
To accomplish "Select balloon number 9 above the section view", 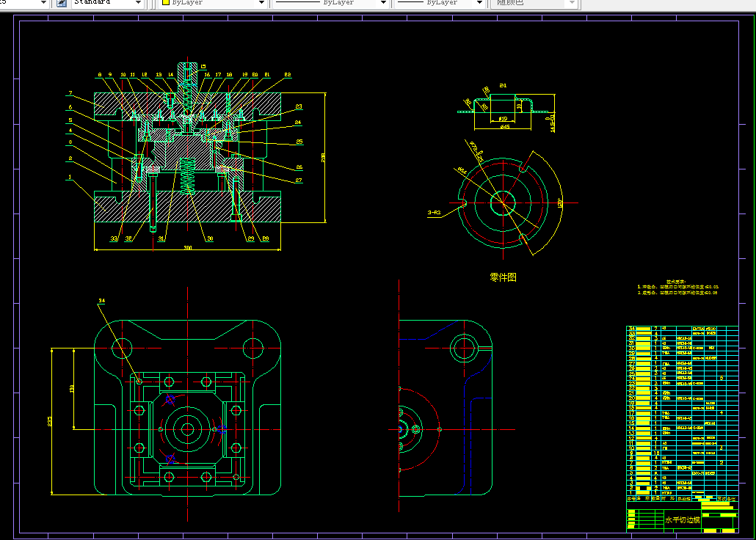I will pyautogui.click(x=110, y=75).
